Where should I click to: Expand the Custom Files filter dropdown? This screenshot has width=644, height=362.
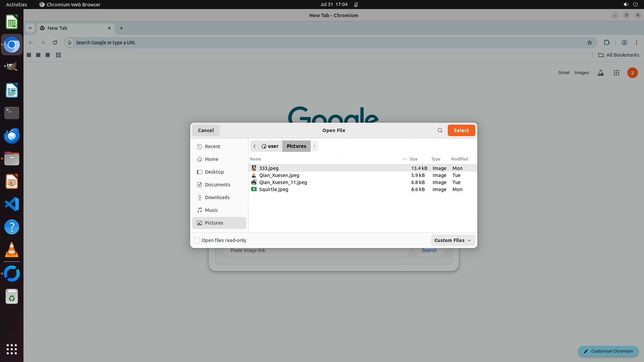452,240
